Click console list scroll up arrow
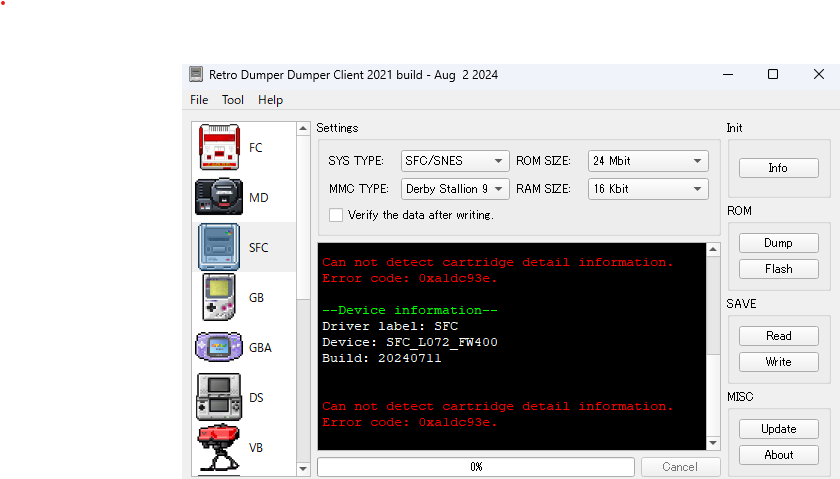Viewport: 840px width, 479px height. click(303, 128)
